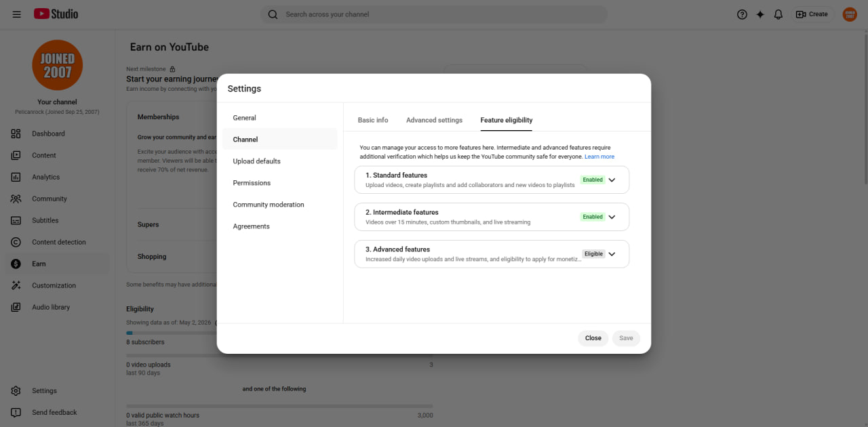The image size is (868, 427).
Task: Open the Customization wand icon
Action: [x=16, y=285]
